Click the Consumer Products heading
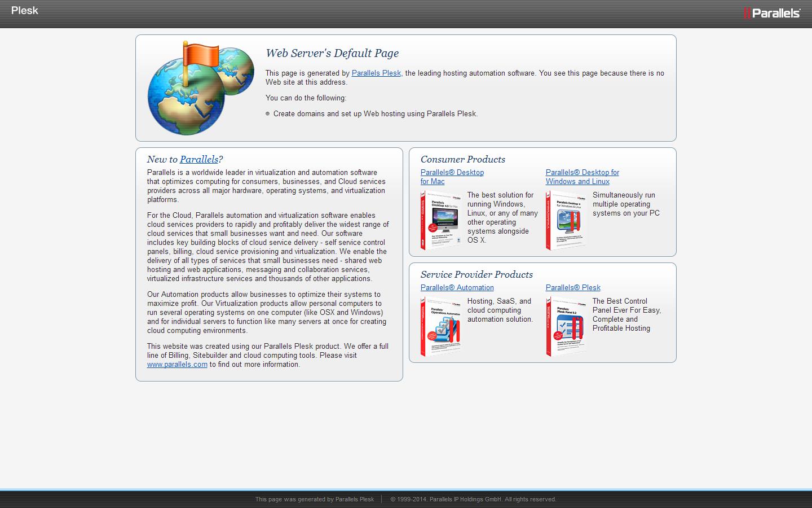The image size is (812, 508). tap(462, 159)
